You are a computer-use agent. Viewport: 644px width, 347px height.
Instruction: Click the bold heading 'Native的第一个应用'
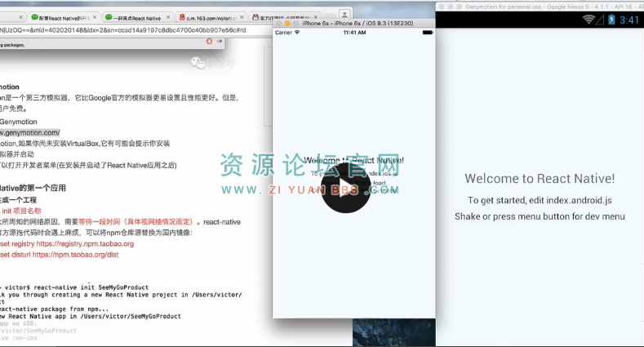pyautogui.click(x=33, y=188)
